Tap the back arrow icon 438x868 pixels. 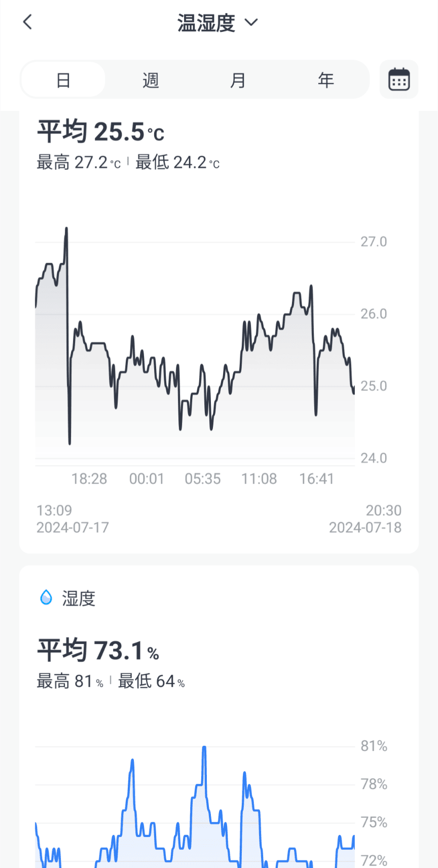click(28, 22)
